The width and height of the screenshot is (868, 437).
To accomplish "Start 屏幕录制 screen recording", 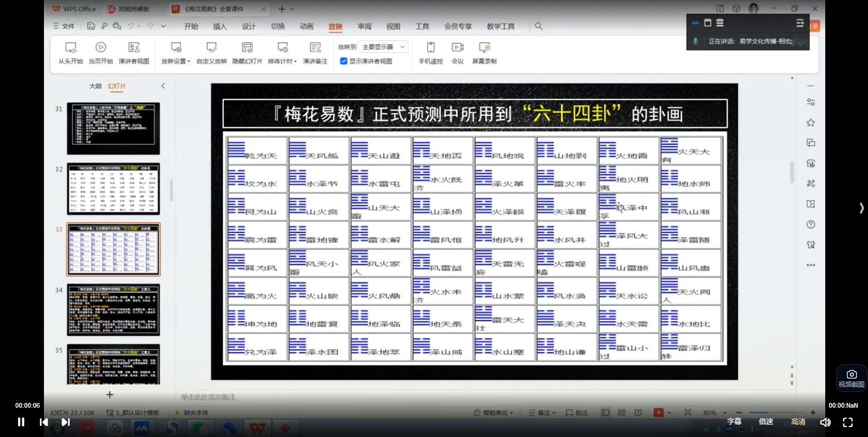I will [484, 53].
